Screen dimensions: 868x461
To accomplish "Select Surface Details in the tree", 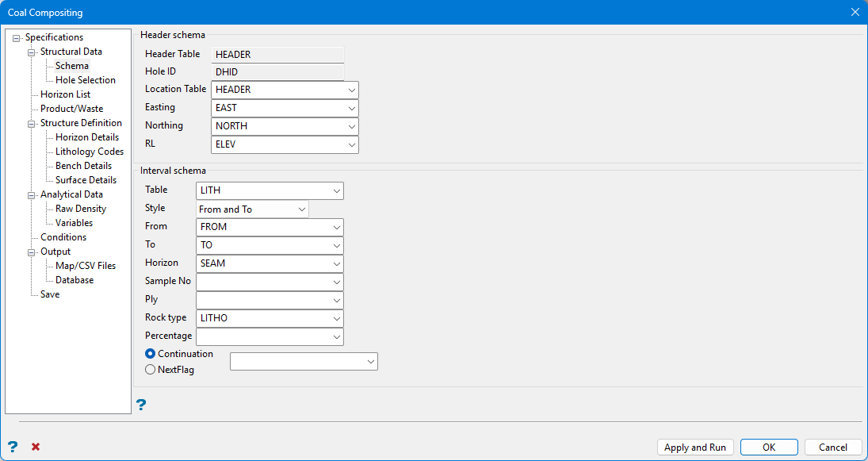I will click(x=86, y=181).
